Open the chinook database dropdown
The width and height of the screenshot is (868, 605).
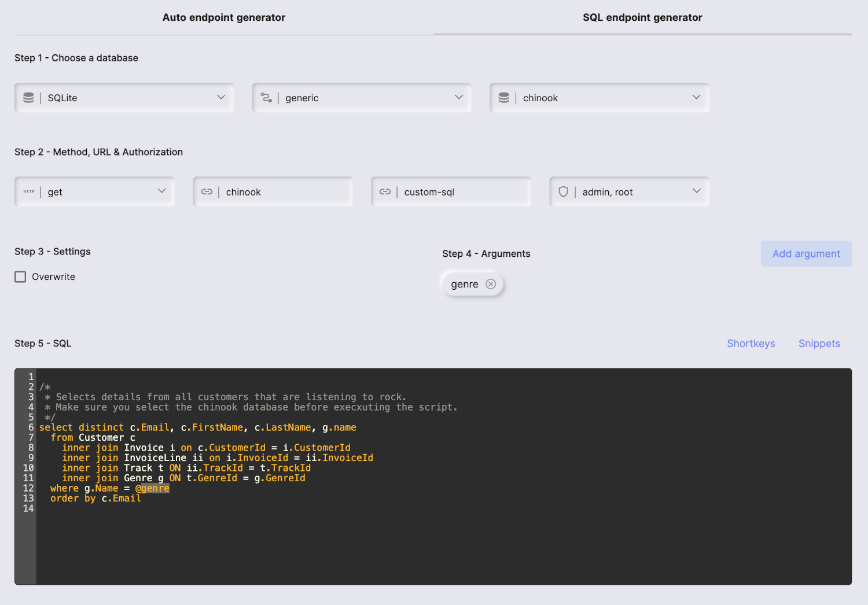tap(599, 98)
